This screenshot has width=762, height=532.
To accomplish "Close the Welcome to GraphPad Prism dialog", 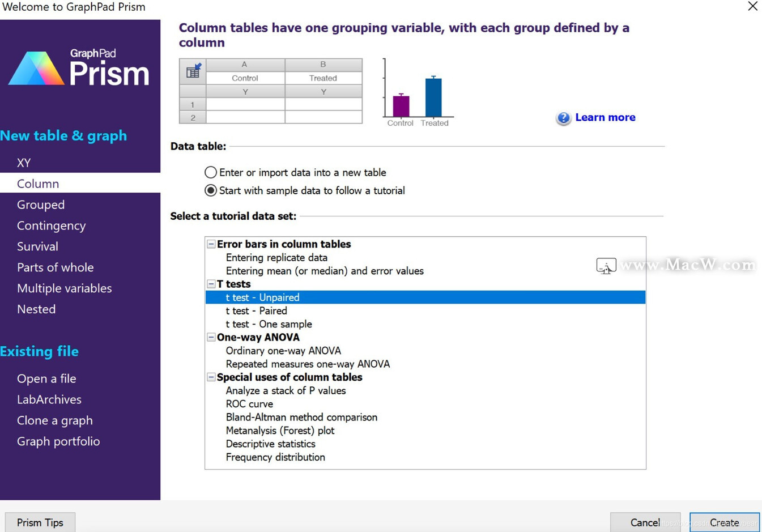I will point(752,6).
